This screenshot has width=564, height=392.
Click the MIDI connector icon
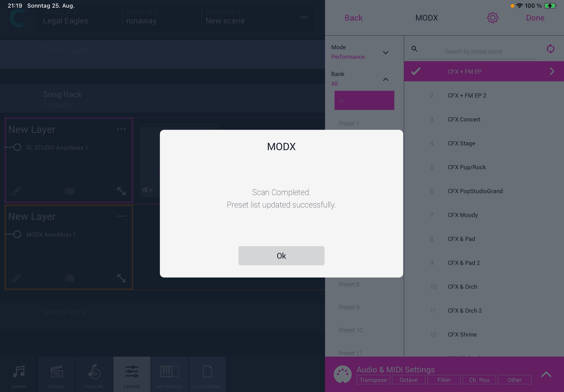pos(342,375)
